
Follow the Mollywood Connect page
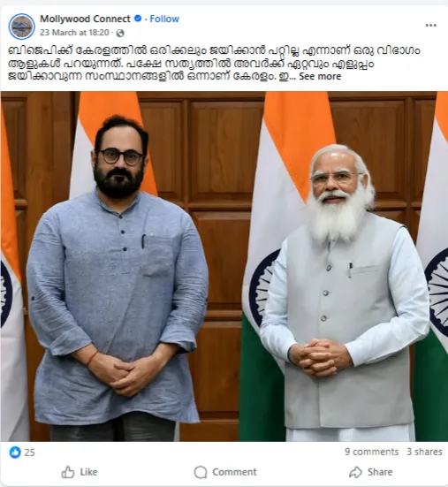point(164,19)
